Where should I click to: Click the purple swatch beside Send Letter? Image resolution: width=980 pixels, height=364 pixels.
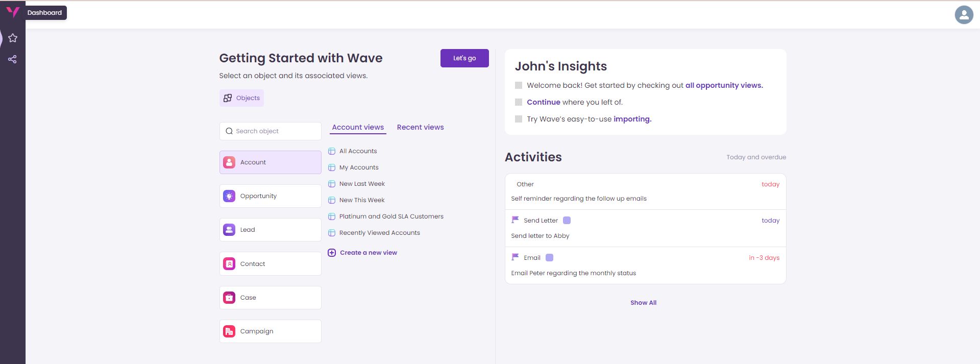tap(567, 221)
